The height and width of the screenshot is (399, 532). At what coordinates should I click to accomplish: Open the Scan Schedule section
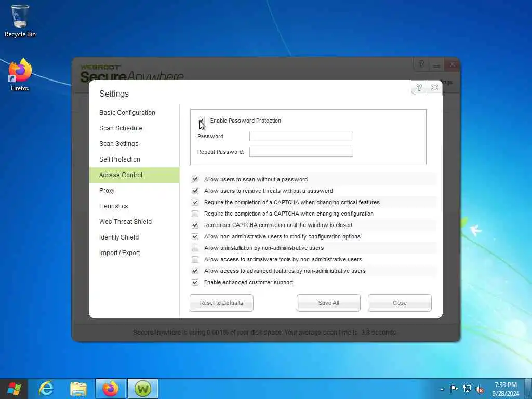(x=135, y=128)
